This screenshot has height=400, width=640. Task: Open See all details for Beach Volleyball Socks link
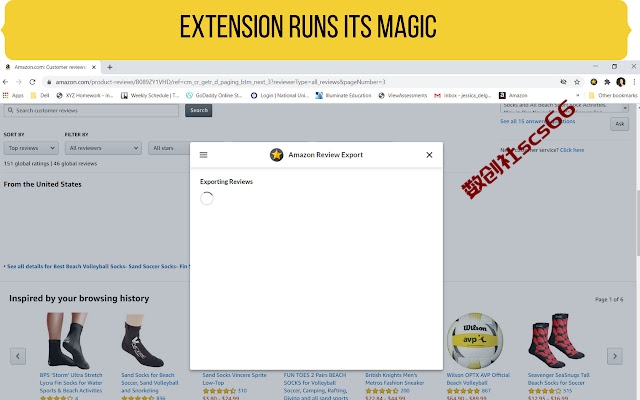[x=97, y=266]
